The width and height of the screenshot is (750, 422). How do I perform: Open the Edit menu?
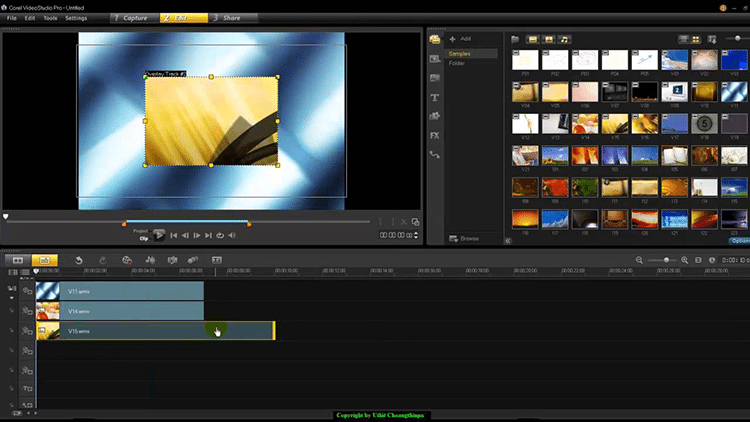pos(30,18)
